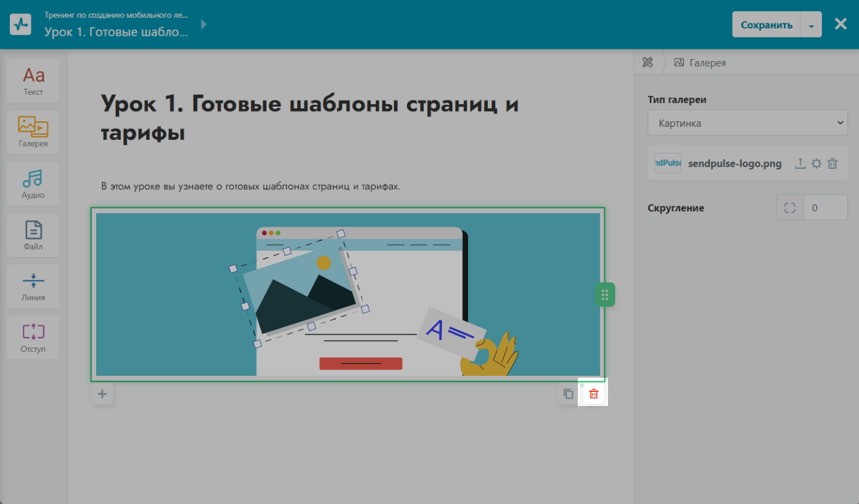Open settings gear for sendpulse-logo.png
Image resolution: width=859 pixels, height=504 pixels.
point(816,163)
